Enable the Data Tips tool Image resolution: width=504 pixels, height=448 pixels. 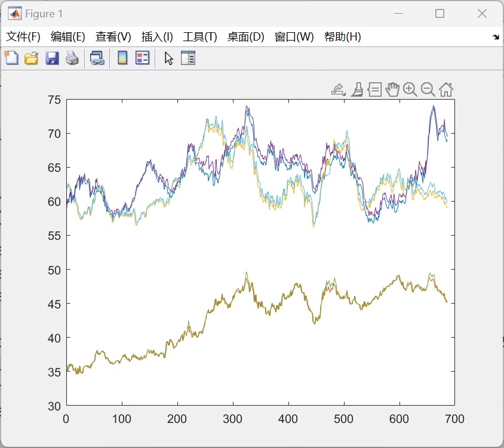point(374,89)
